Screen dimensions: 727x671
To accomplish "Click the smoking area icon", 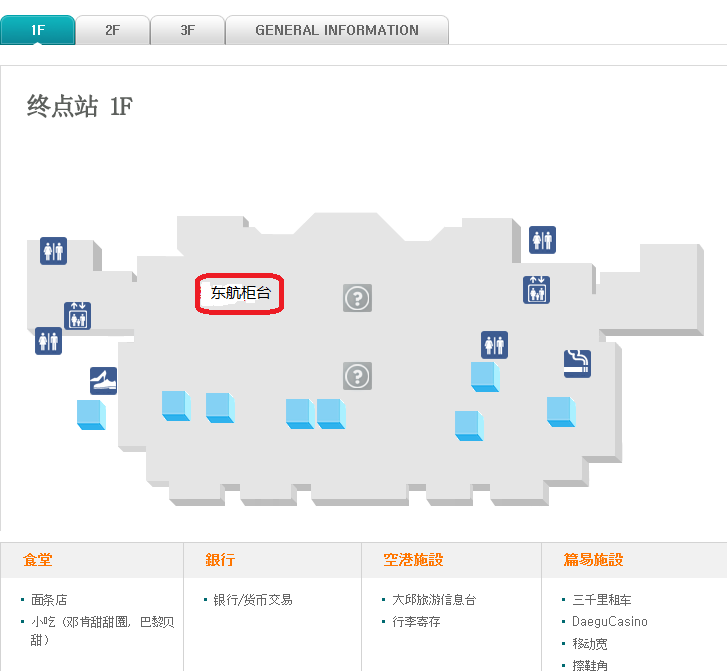I will (577, 364).
